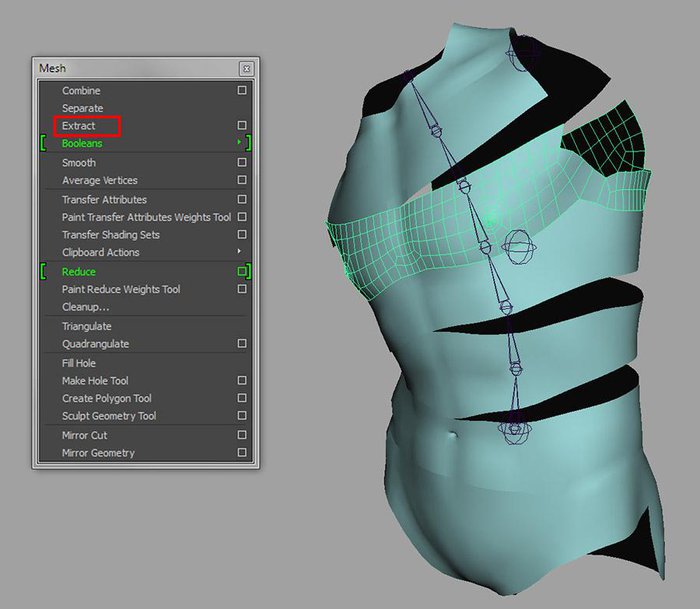The height and width of the screenshot is (609, 700).
Task: Open the Average Vertices option box
Action: tap(242, 181)
